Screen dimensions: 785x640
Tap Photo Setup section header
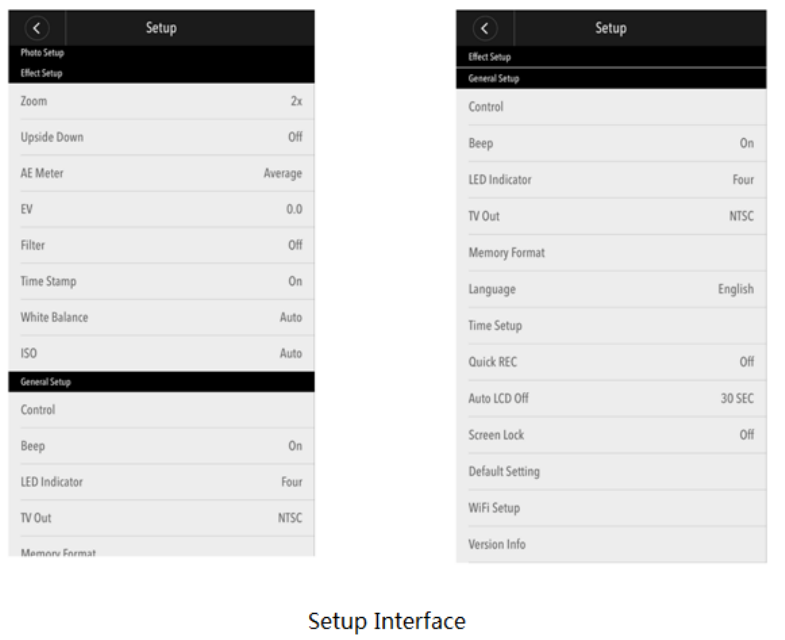click(x=42, y=53)
